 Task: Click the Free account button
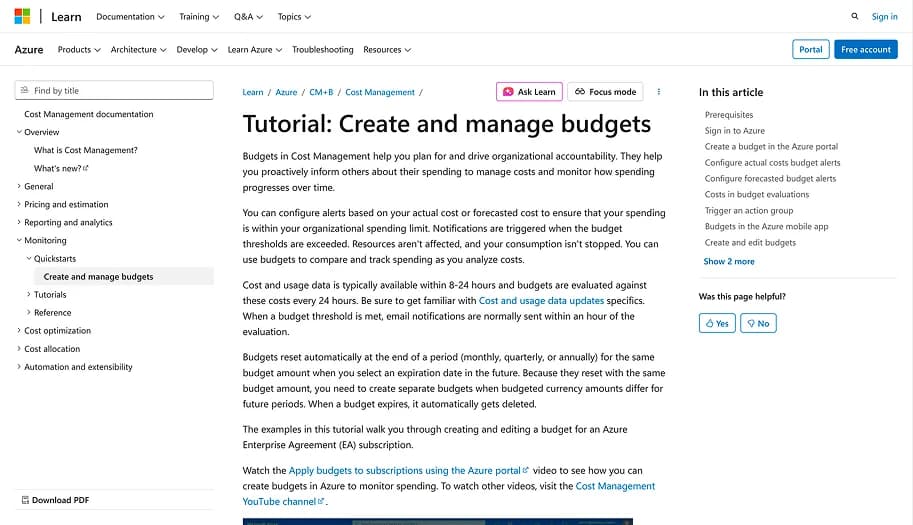point(865,49)
